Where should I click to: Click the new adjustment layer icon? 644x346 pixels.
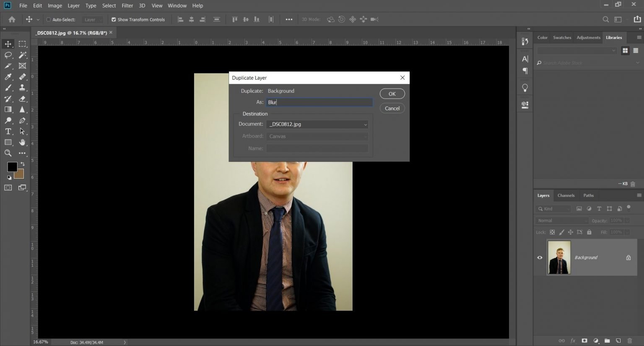point(595,341)
